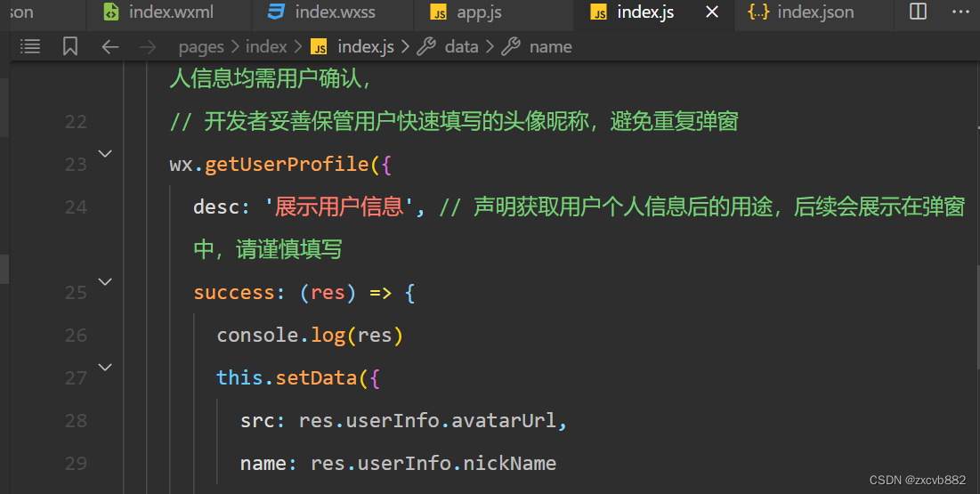Click line number 29

pos(76,464)
